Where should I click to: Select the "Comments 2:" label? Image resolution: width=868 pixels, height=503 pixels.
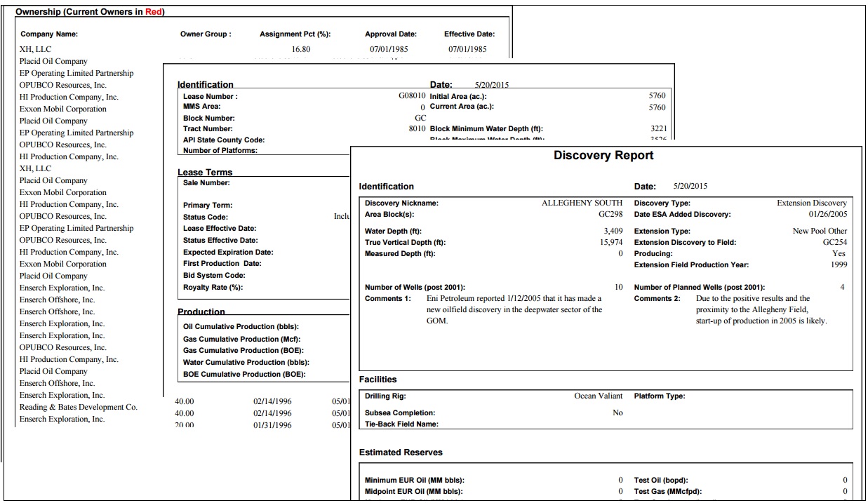[x=657, y=299]
